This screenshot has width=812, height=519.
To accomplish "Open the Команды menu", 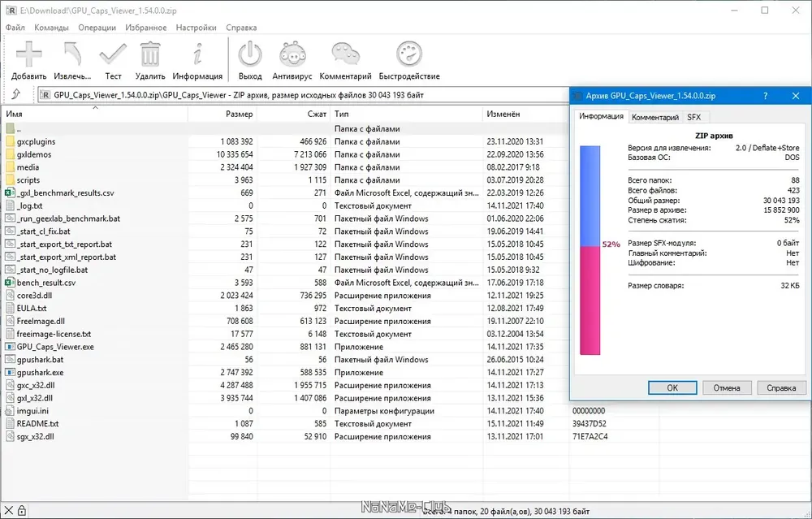I will 51,28.
